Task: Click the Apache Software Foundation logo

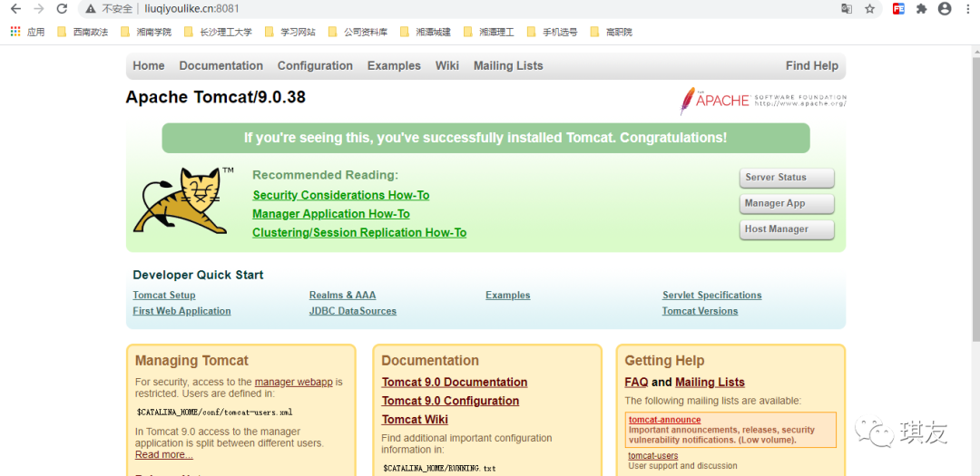Action: click(x=762, y=101)
